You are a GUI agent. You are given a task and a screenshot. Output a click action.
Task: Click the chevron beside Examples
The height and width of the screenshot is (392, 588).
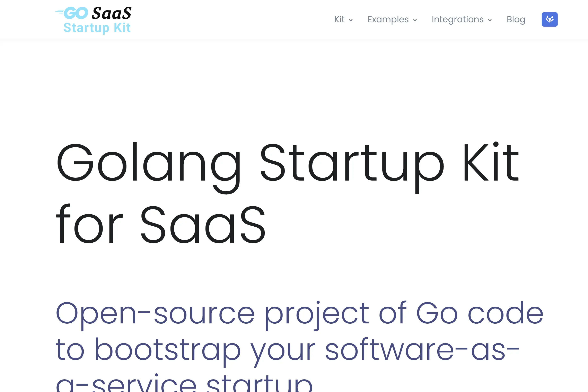point(415,20)
